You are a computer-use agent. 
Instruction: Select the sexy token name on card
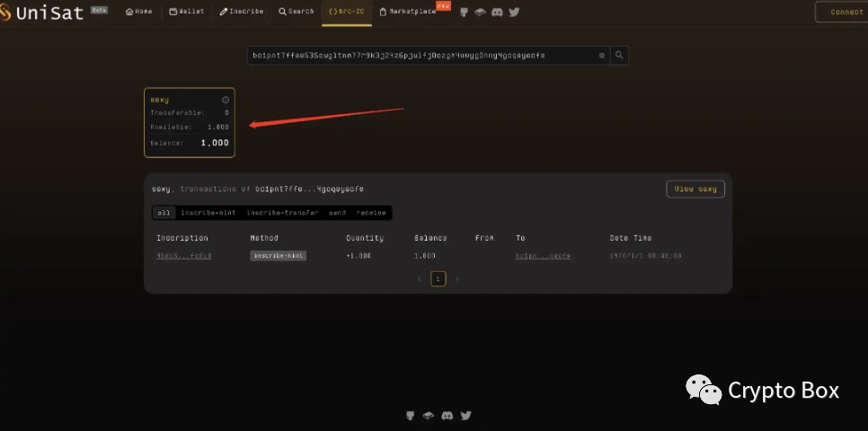(159, 101)
